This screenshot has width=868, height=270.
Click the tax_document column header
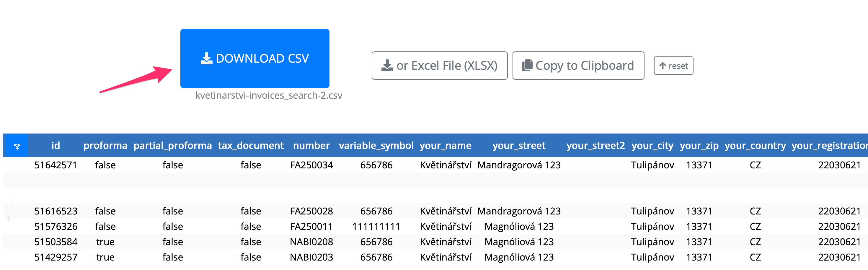pyautogui.click(x=251, y=145)
